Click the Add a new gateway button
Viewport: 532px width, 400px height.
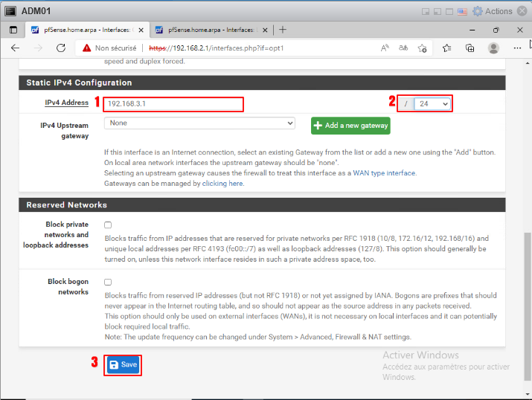click(x=350, y=126)
